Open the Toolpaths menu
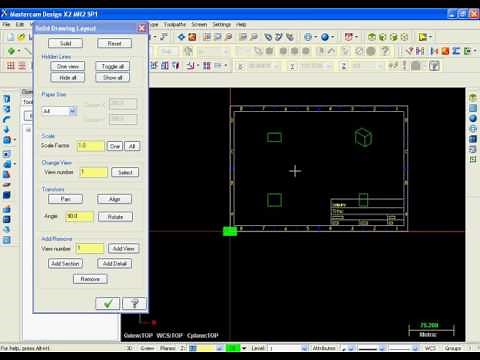480x360 pixels. tap(175, 24)
